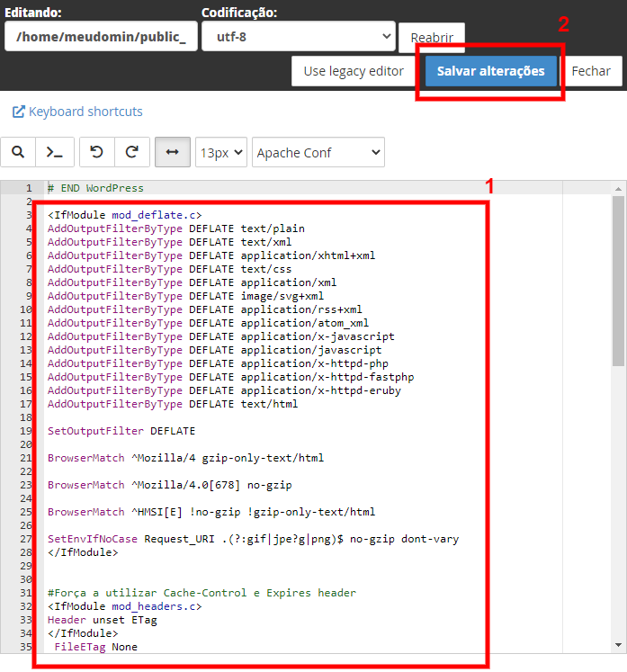Click the 'Header unset ETag' line
This screenshot has width=627, height=672.
(x=103, y=620)
